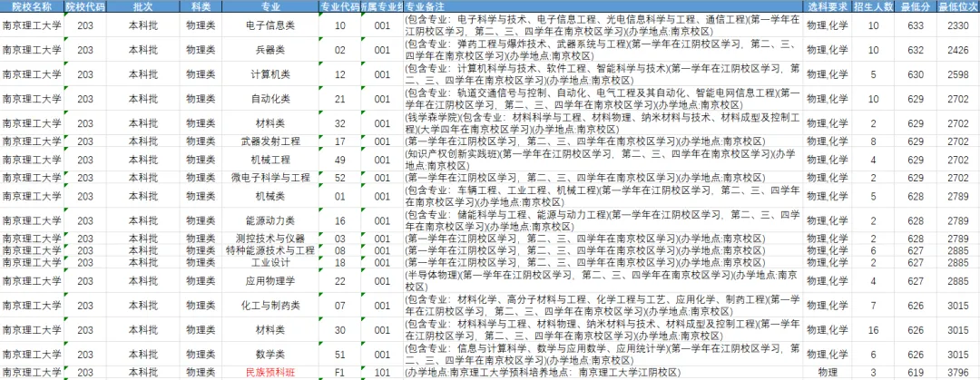The width and height of the screenshot is (980, 380).
Task: Click remarks listing 计算机科学与技术、软件工程
Action: 603,74
